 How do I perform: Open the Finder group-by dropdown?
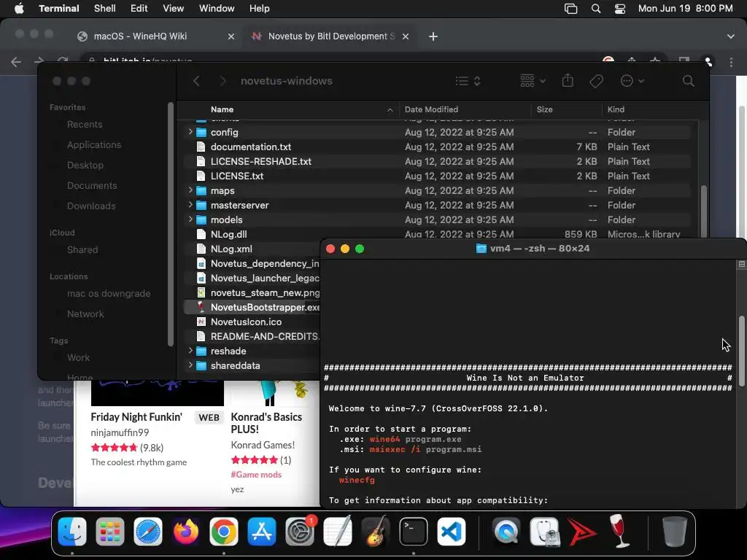[533, 81]
